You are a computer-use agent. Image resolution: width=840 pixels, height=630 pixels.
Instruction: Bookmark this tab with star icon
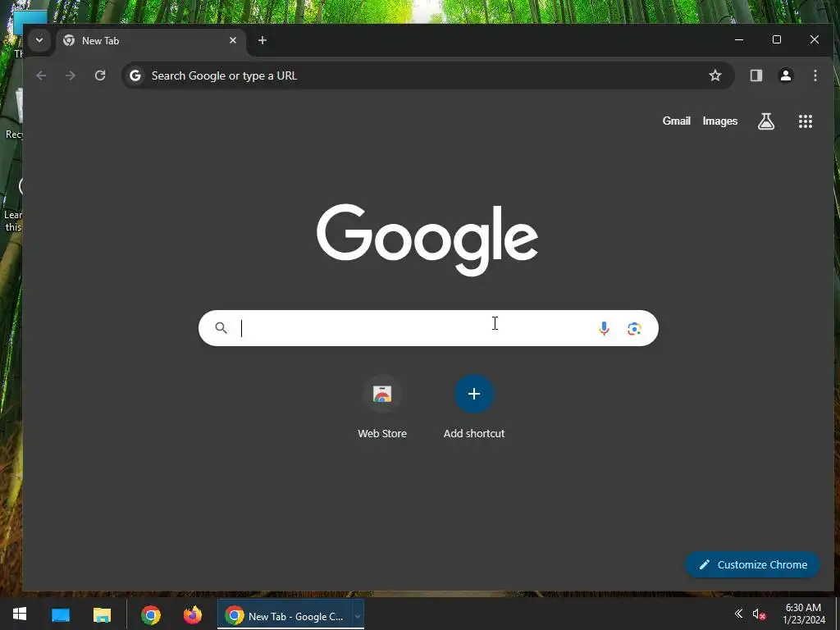714,75
